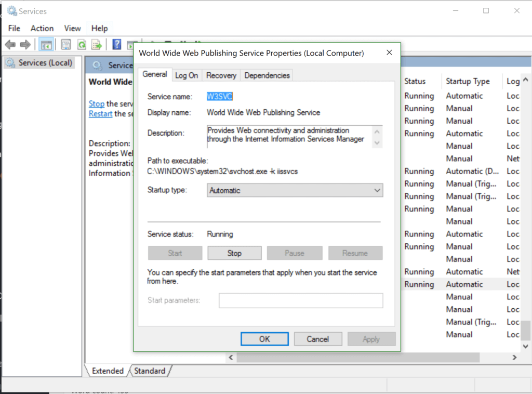Click the Resume button
Viewport: 532px width, 394px height.
click(355, 253)
